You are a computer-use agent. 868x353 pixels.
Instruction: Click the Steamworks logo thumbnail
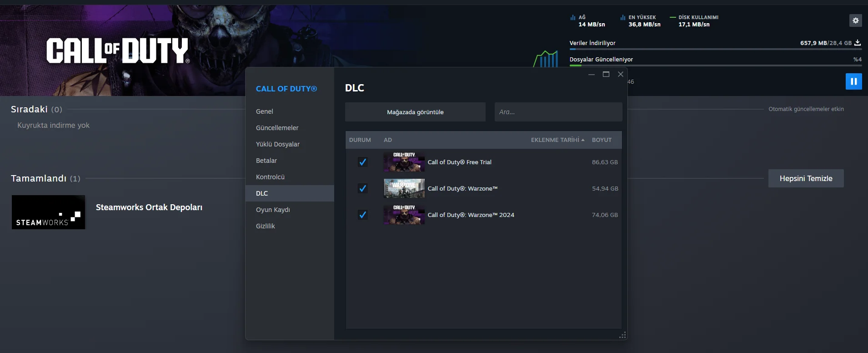[x=48, y=212]
